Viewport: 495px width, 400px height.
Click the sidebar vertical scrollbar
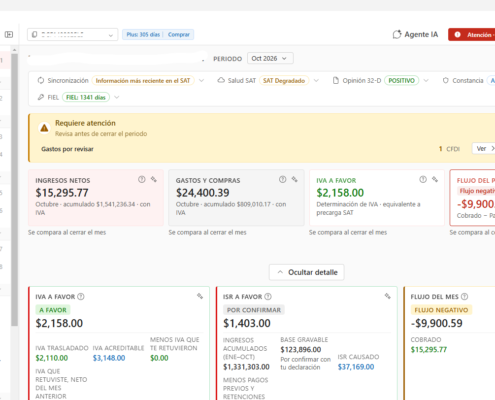[14, 190]
